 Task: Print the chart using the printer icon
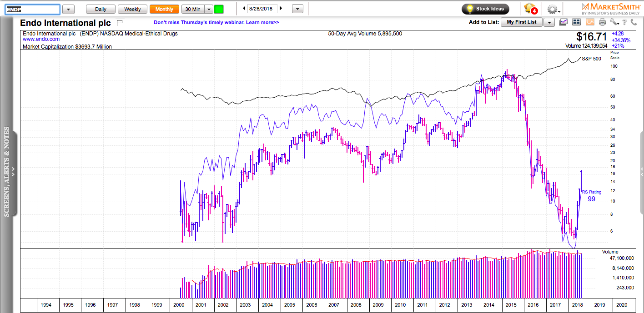pyautogui.click(x=602, y=22)
